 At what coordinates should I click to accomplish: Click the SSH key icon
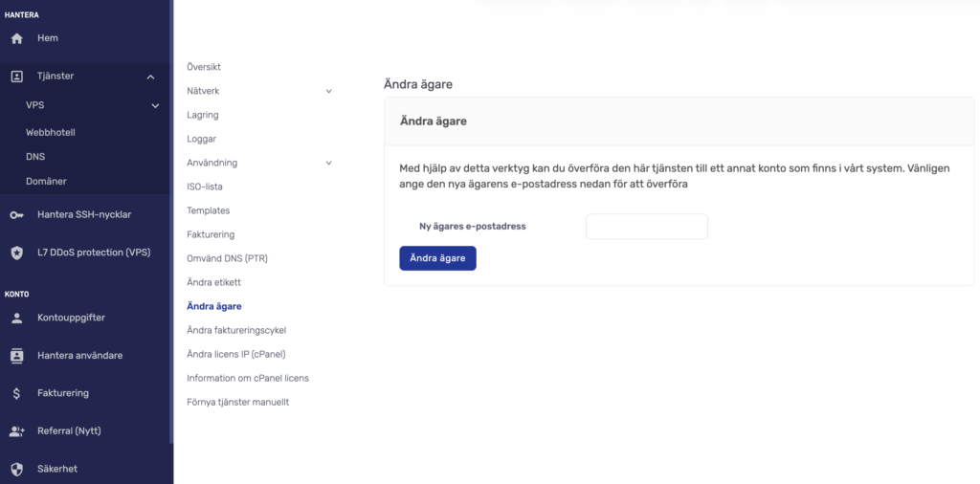[x=16, y=215]
